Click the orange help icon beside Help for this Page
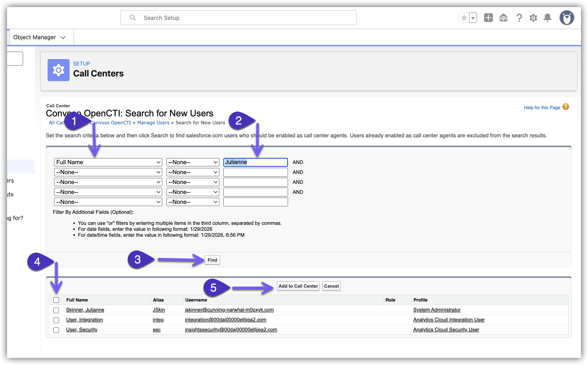The width and height of the screenshot is (588, 365). [566, 107]
